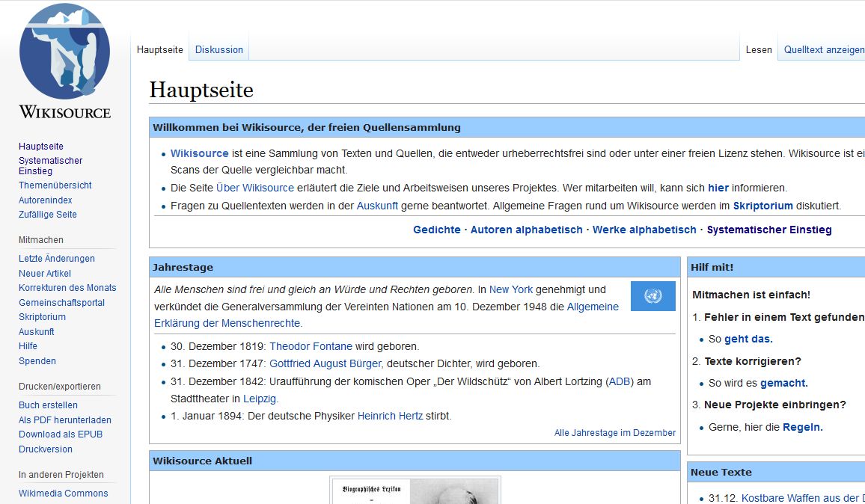
Task: Open Hauptseite in the sidebar
Action: coord(41,146)
